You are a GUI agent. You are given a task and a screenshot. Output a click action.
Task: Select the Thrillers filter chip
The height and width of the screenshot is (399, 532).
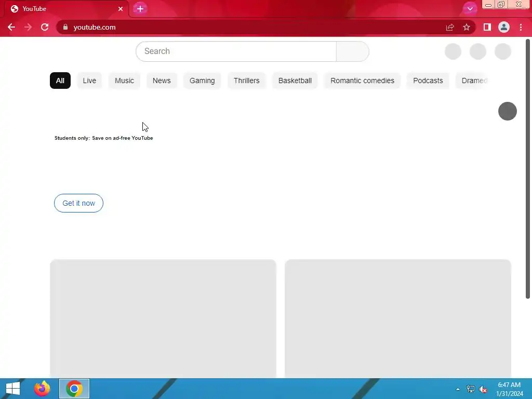click(247, 81)
